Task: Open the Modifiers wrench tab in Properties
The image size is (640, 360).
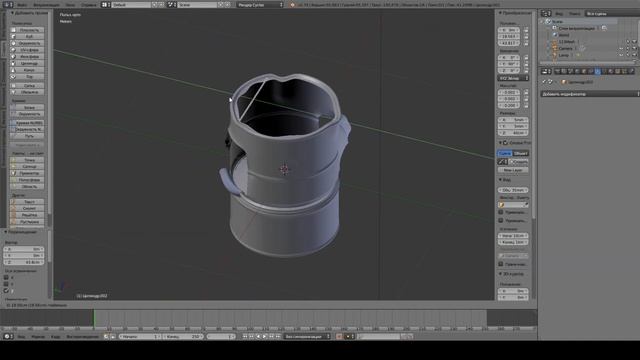Action: point(598,71)
